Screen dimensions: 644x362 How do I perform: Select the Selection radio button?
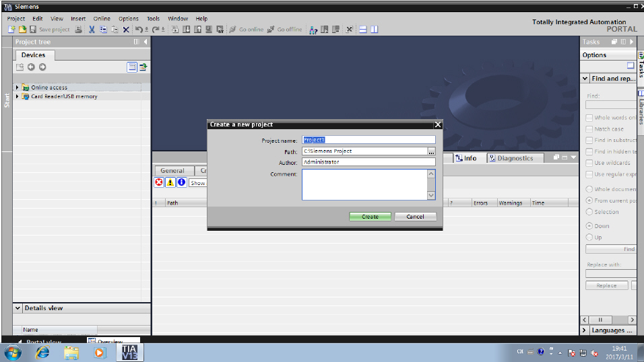[x=589, y=212]
